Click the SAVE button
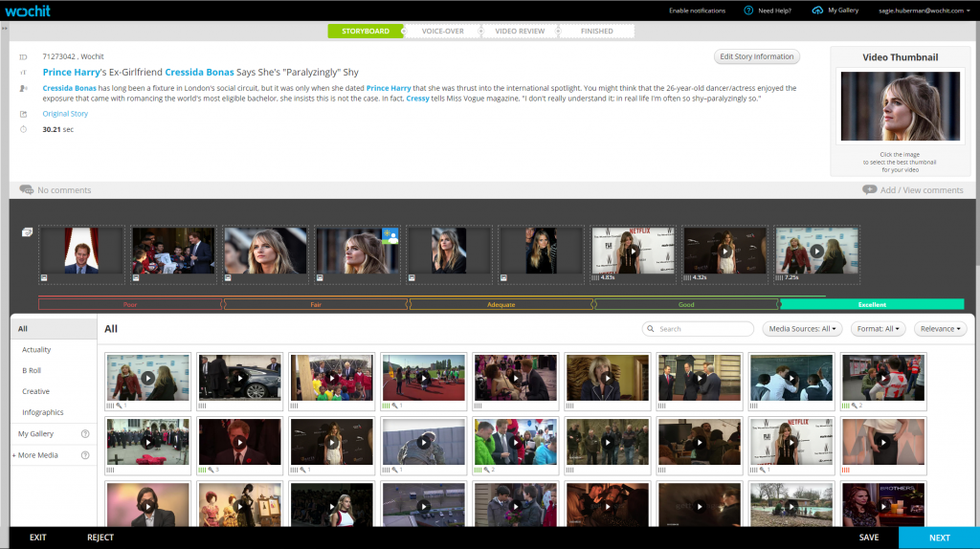The width and height of the screenshot is (980, 549). [869, 538]
